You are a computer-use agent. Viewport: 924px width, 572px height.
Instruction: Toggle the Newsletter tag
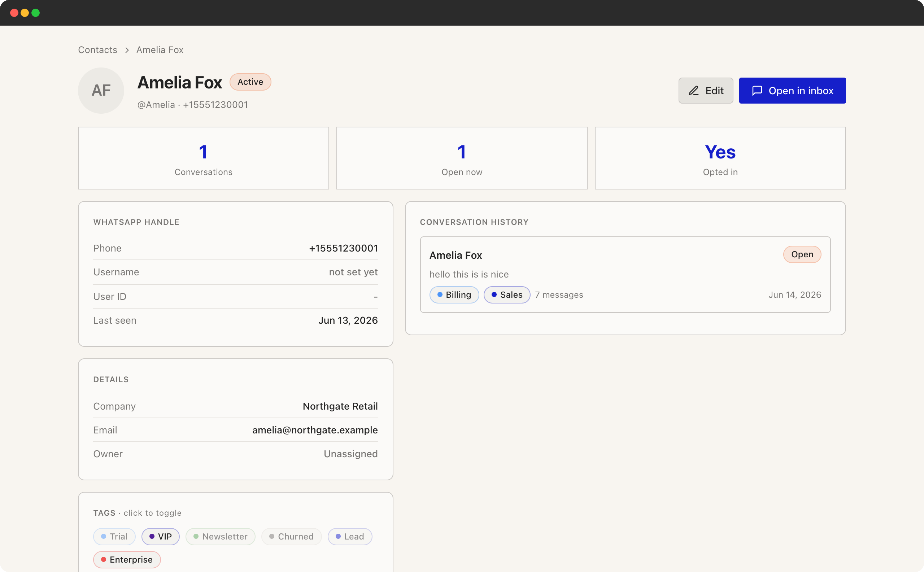[x=220, y=536]
